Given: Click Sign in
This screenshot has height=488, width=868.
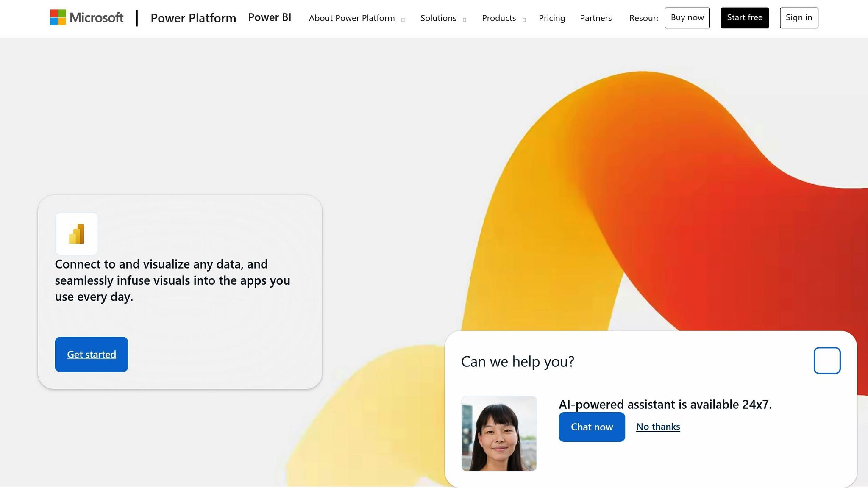Looking at the screenshot, I should point(798,18).
